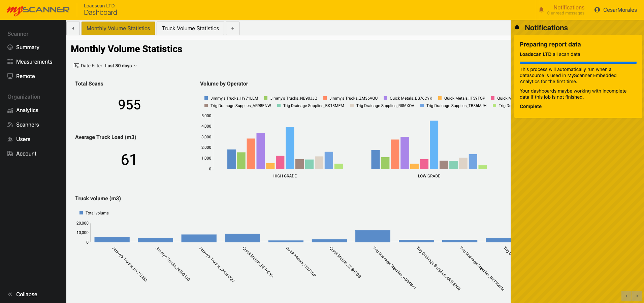Click Jimmy's Trucks_ZM36VQU truck volume bar
The image size is (644, 303).
pyautogui.click(x=199, y=238)
